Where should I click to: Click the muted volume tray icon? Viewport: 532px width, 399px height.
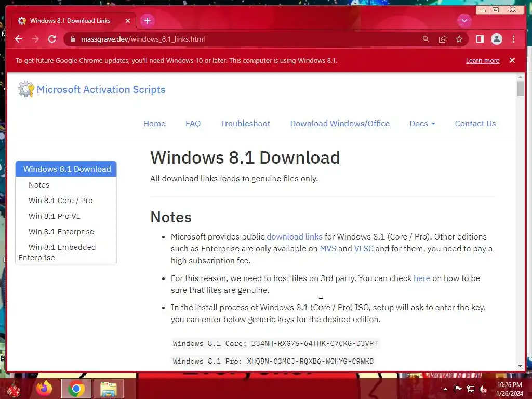pos(483,389)
